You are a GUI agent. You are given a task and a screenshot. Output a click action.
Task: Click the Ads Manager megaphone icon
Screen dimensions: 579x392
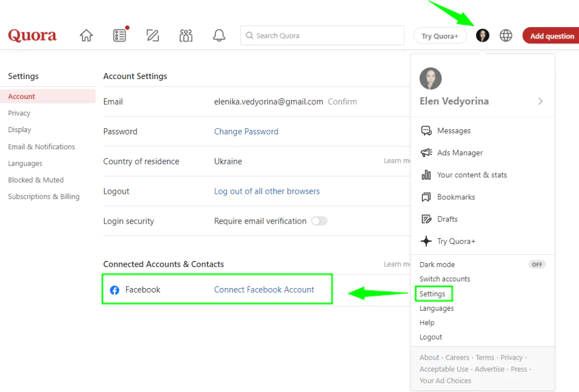[426, 153]
